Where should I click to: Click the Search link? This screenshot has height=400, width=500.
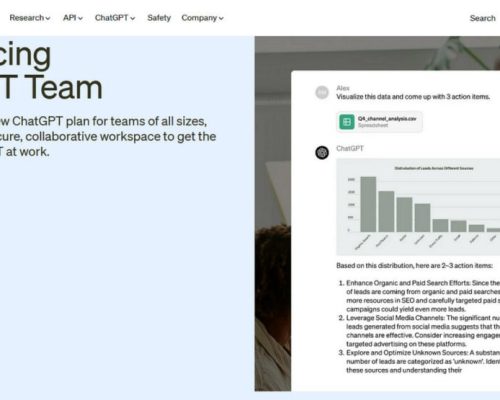[482, 18]
